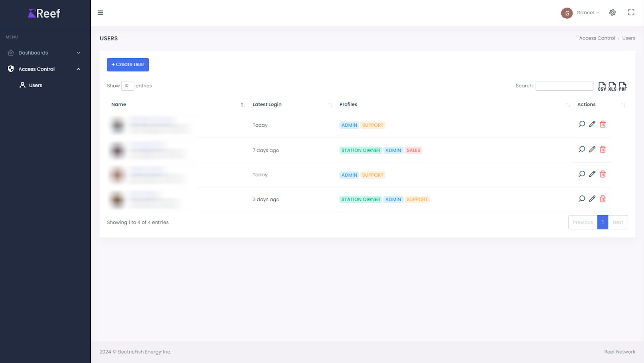Screen dimensions: 644x363
Task: Click the hamburger menu icon to toggle sidebar
Action: (100, 13)
